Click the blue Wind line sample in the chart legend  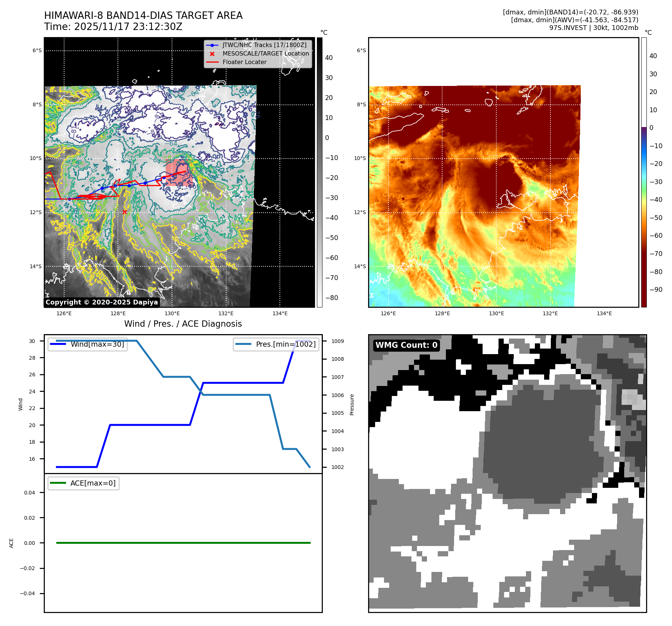coord(58,344)
